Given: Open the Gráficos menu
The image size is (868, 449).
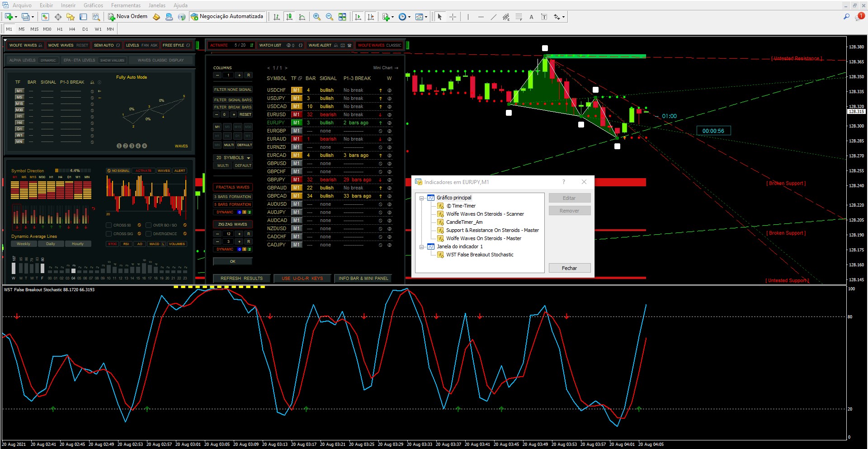Looking at the screenshot, I should (93, 5).
